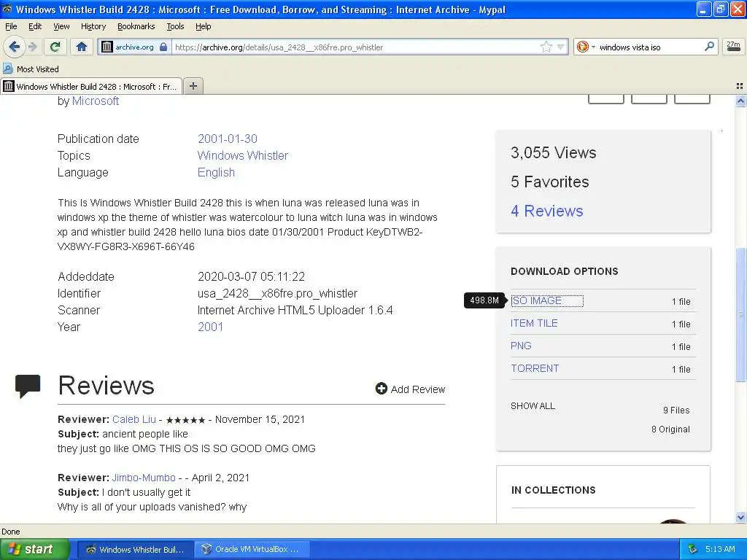Open the Home page icon
Viewport: 747px width, 560px height.
[82, 47]
